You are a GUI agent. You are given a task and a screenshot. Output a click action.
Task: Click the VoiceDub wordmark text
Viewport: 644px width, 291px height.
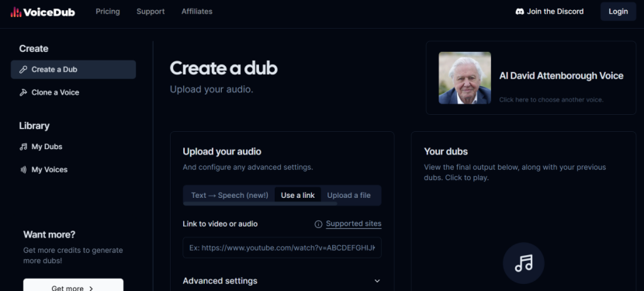tap(50, 12)
